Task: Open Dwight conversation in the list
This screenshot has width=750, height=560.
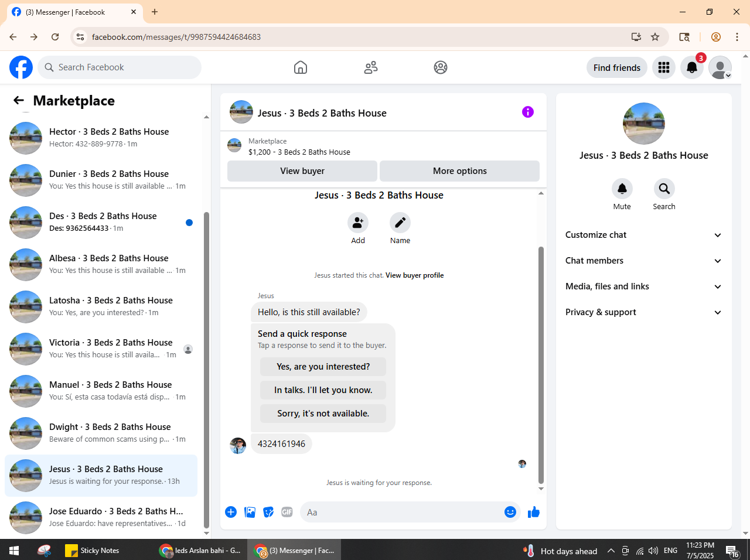Action: point(101,433)
